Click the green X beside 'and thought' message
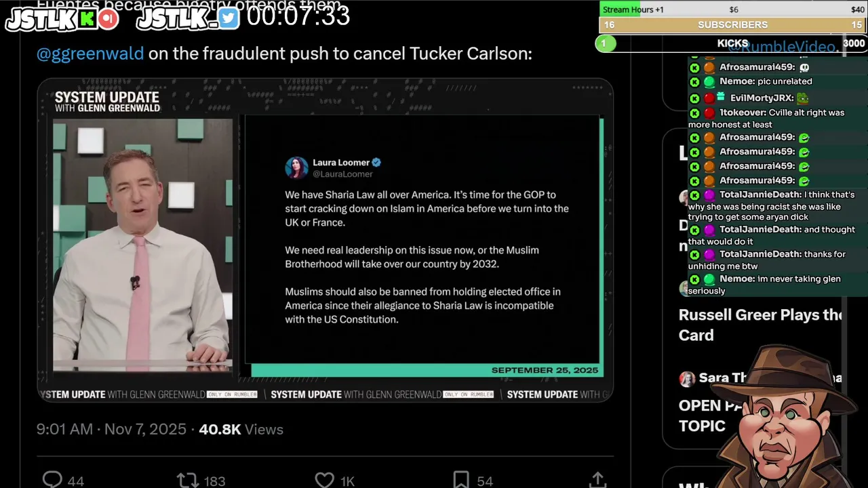Screen dimensions: 868x488 694,230
